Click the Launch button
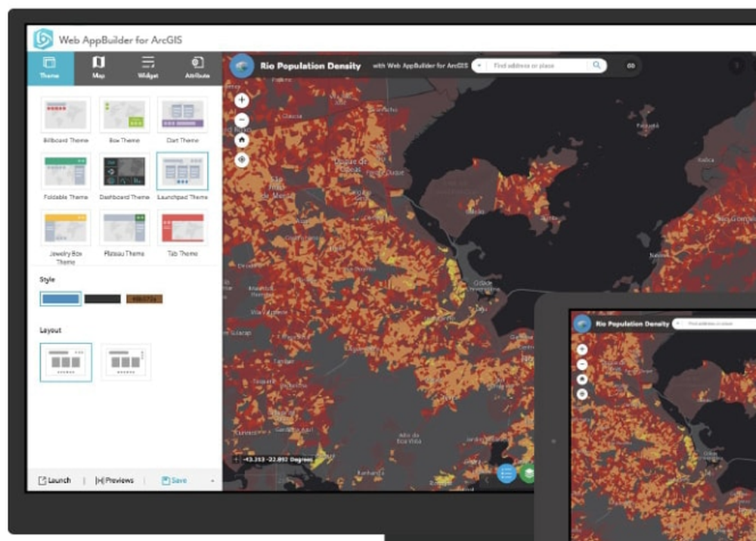Screen dimensions: 756x541 54,480
